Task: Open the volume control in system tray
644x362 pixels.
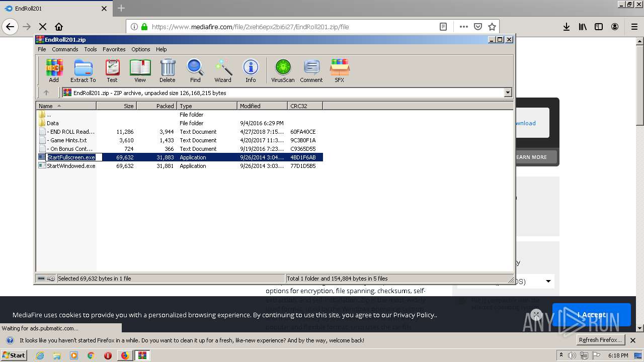Action: tap(572, 355)
